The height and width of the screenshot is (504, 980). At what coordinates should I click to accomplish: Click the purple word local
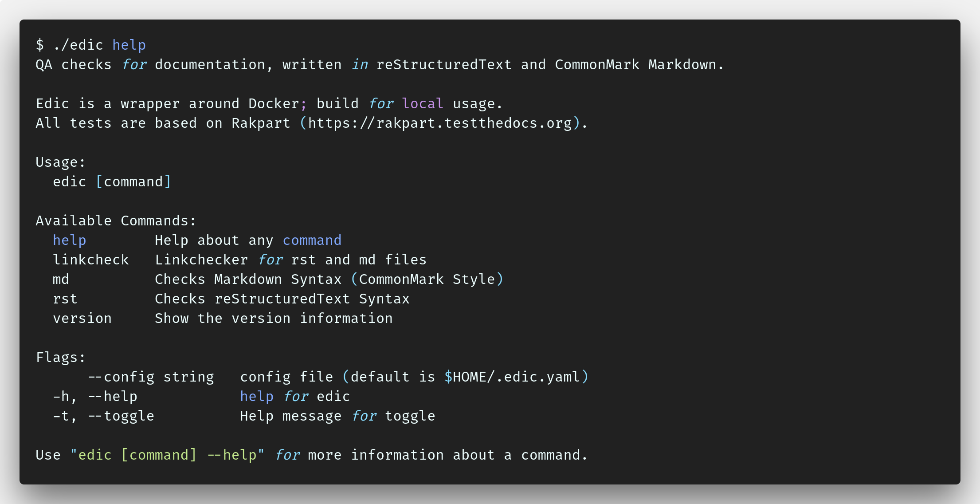click(423, 103)
